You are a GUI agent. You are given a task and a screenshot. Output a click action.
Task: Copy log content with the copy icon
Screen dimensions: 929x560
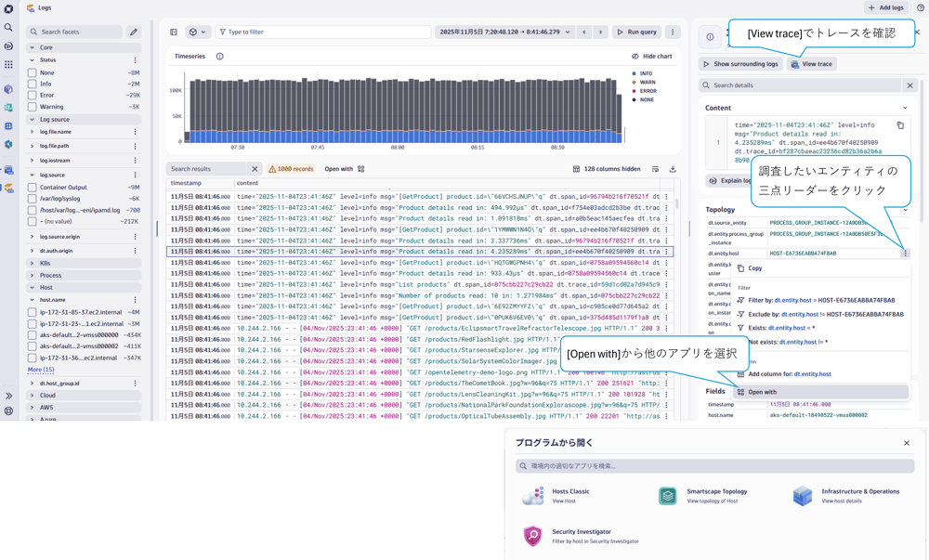(x=899, y=125)
